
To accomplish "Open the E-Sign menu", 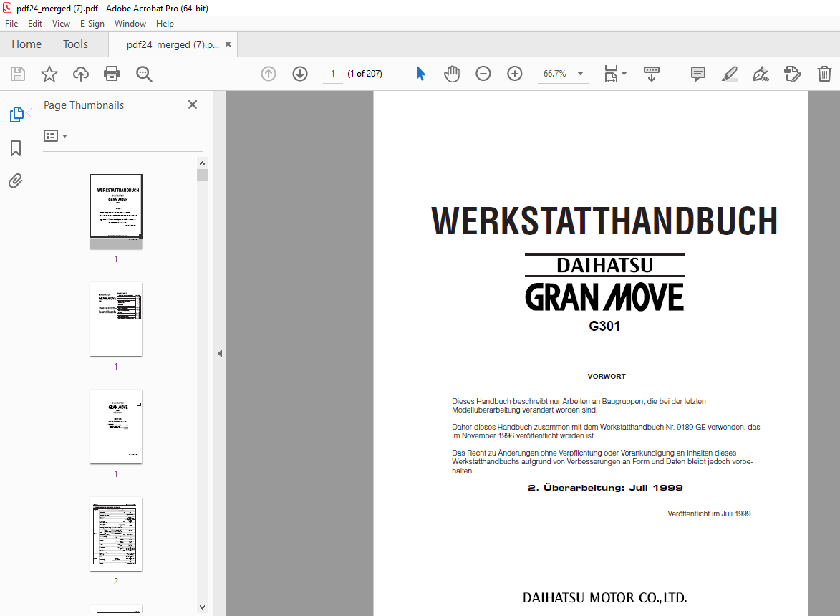I will click(x=92, y=24).
